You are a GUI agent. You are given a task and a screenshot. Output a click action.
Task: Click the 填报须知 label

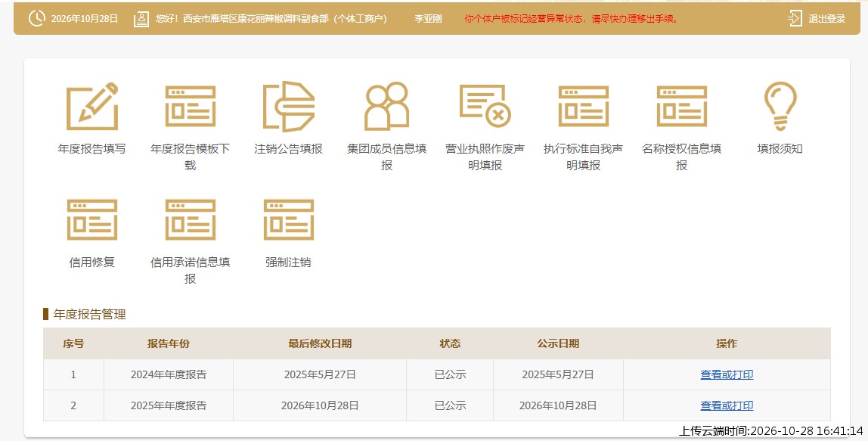point(780,148)
